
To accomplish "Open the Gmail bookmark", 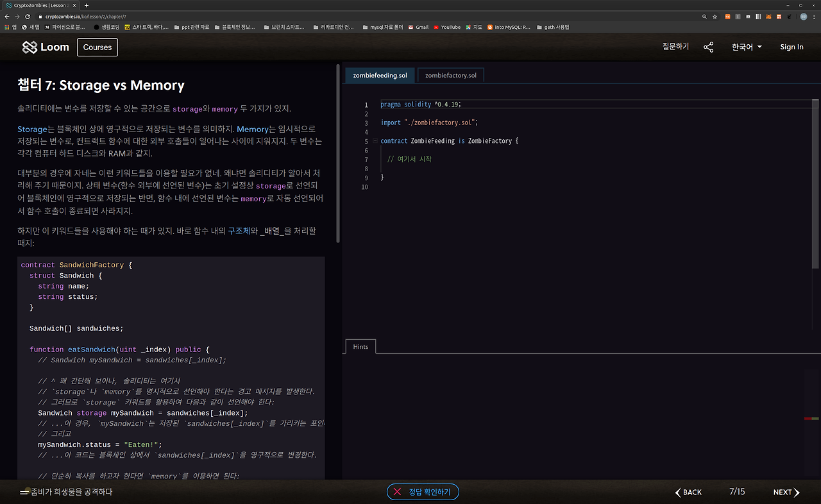I will (418, 27).
